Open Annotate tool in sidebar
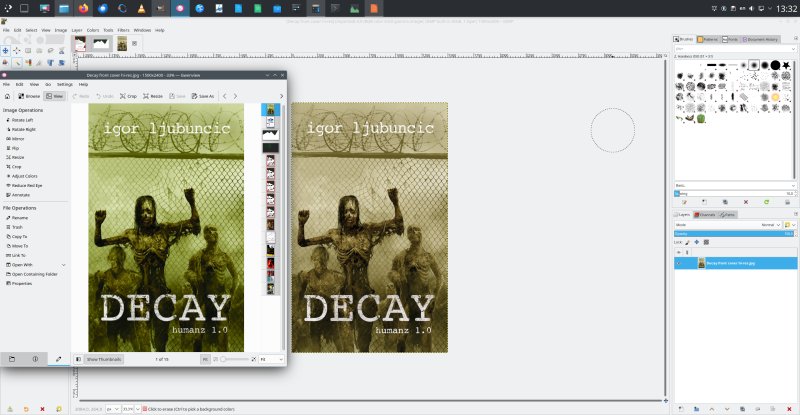800x415 pixels. 21,195
